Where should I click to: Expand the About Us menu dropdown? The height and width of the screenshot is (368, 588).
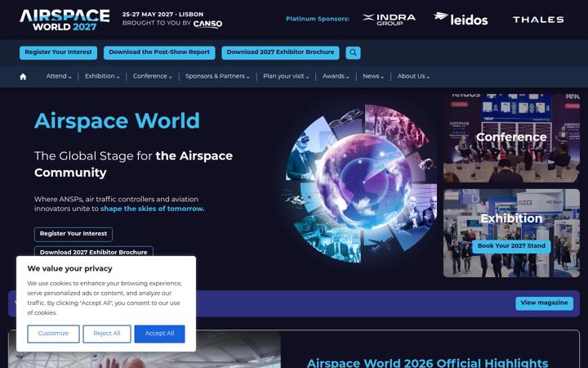tap(413, 76)
